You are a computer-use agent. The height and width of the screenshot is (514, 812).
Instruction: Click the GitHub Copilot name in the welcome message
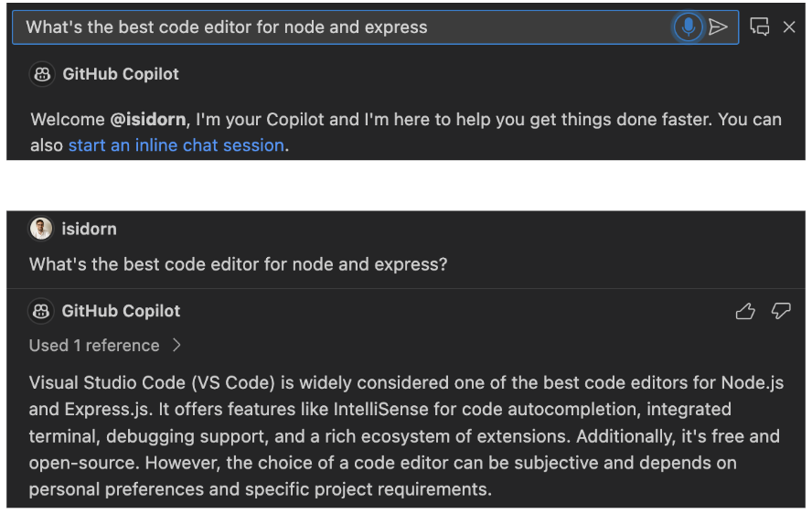point(121,75)
